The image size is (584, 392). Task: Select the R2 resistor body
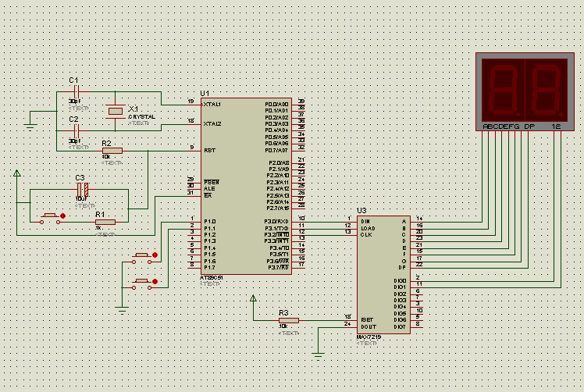click(x=112, y=151)
